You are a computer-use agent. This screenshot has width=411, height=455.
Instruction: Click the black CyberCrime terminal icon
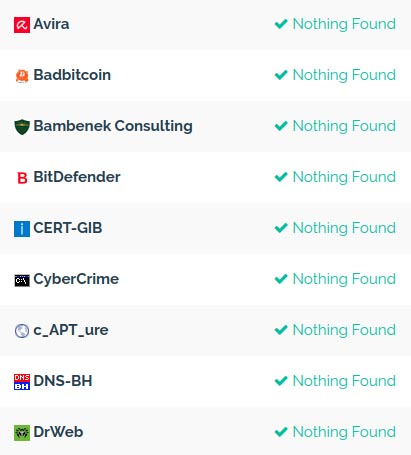pyautogui.click(x=22, y=280)
